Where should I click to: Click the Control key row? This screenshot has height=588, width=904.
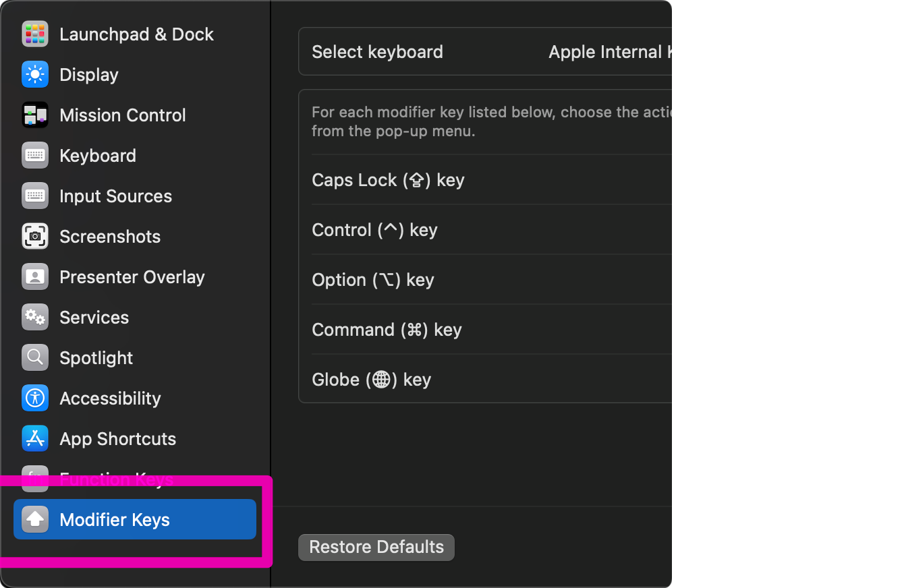point(492,230)
